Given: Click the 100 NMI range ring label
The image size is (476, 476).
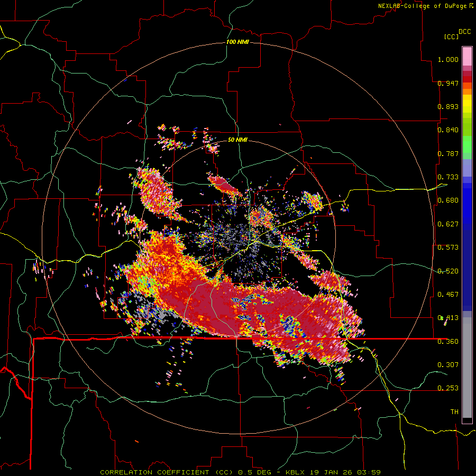Looking at the screenshot, I should (237, 42).
